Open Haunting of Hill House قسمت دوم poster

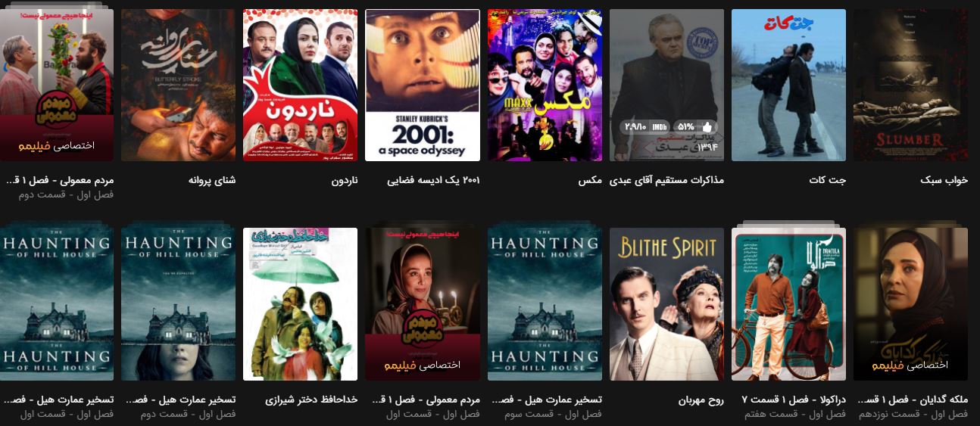(x=179, y=304)
